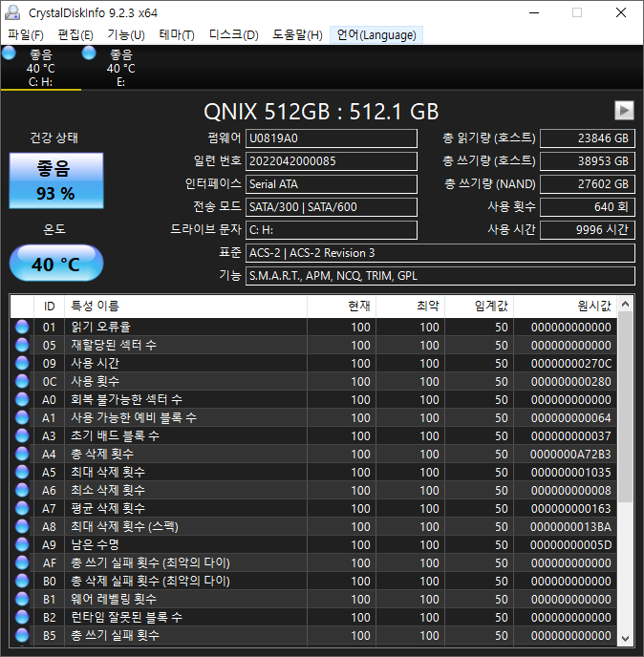Click the total host reads value 23846 GB
The image size is (644, 657).
pos(588,138)
